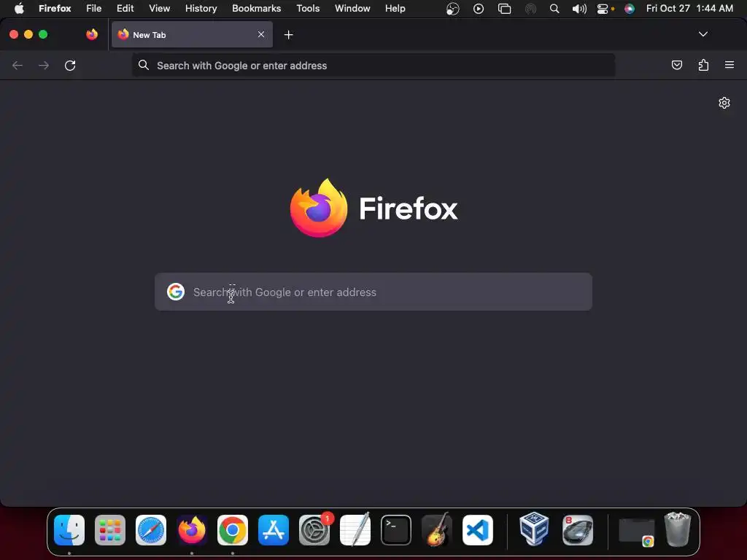Focus the Google search box in page center
The image size is (747, 560).
373,292
